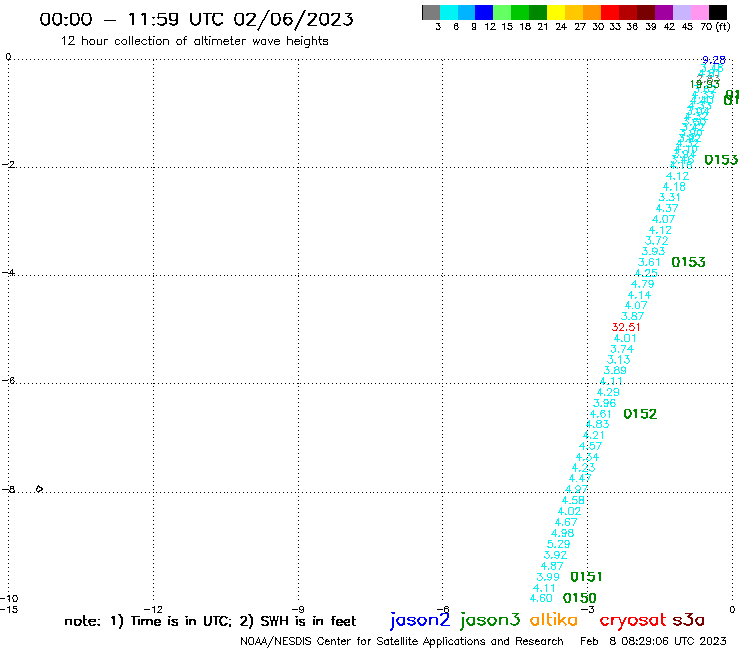Click the -15 longitude axis label

9,610
